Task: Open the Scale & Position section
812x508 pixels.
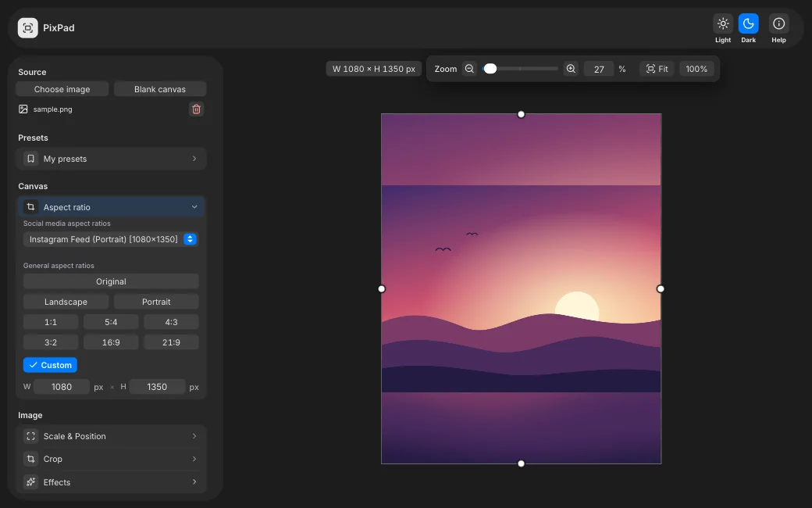Action: pyautogui.click(x=112, y=436)
